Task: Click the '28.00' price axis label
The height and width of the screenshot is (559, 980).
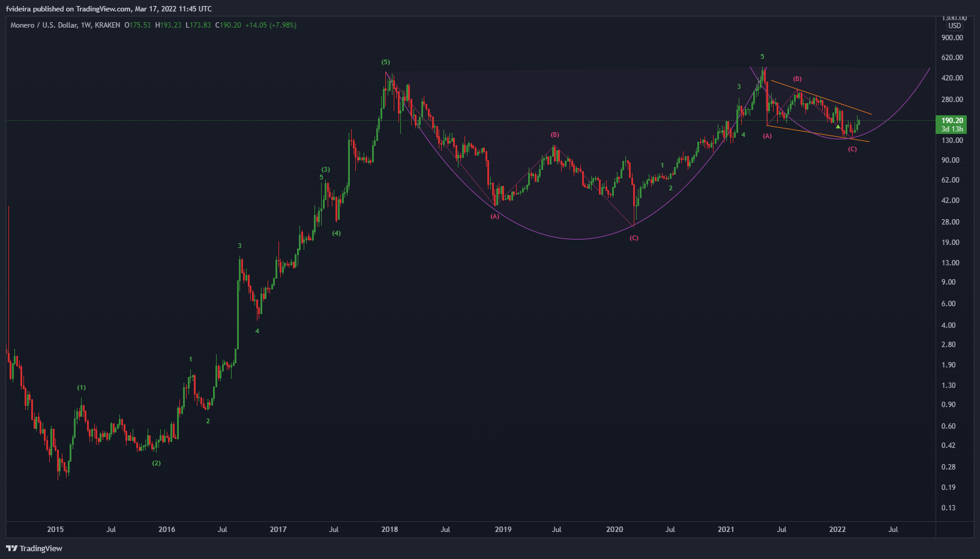Action: tap(951, 222)
